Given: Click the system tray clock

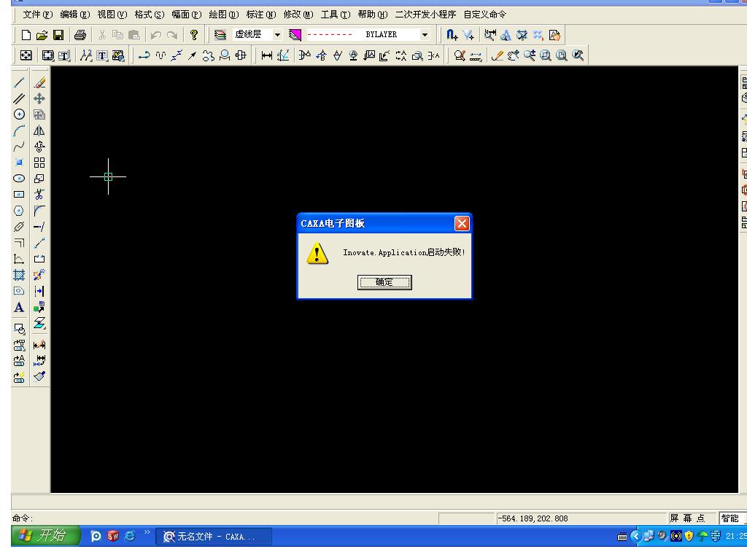Looking at the screenshot, I should coord(735,536).
